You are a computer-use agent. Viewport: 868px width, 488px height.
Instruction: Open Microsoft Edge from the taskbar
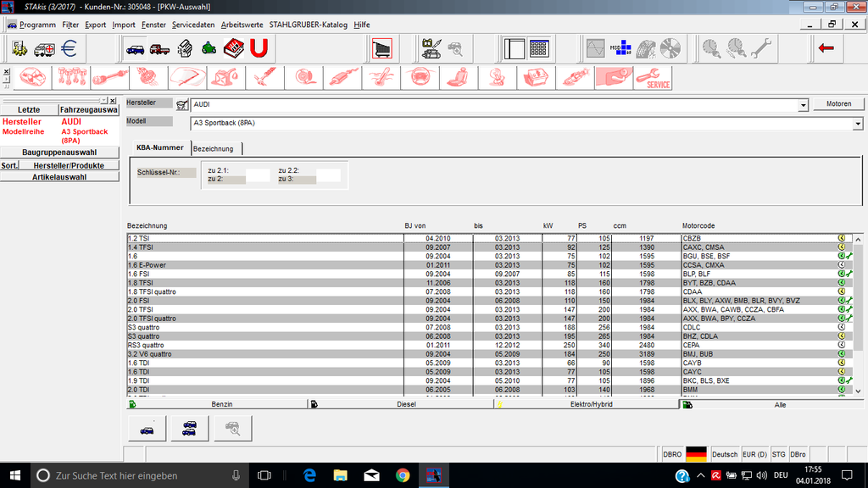(x=309, y=475)
